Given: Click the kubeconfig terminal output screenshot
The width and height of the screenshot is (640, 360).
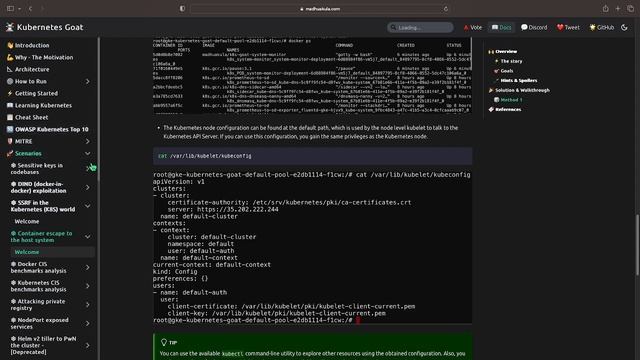Looking at the screenshot, I should point(313,247).
